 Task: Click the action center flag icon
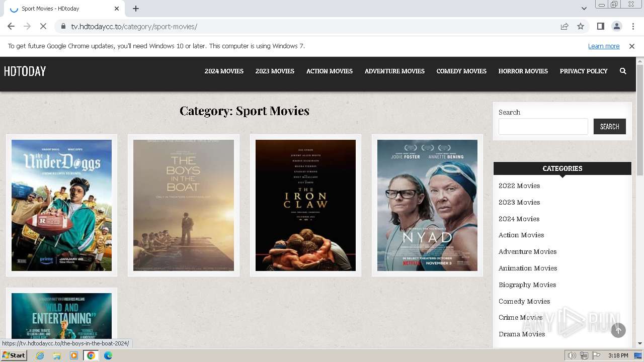pos(596,355)
